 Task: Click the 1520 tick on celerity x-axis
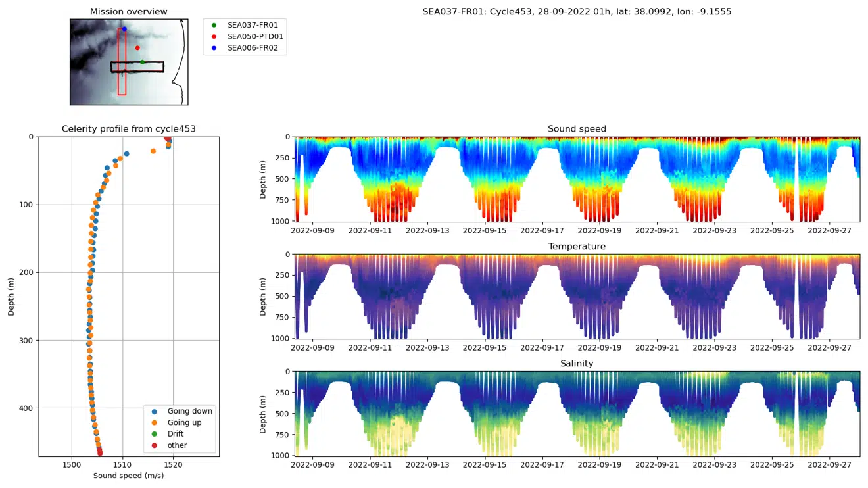173,465
